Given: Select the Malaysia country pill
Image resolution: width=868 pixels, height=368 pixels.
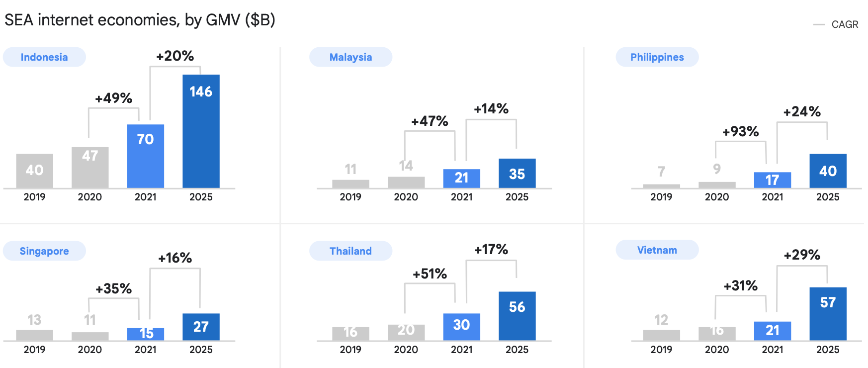Looking at the screenshot, I should click(350, 57).
